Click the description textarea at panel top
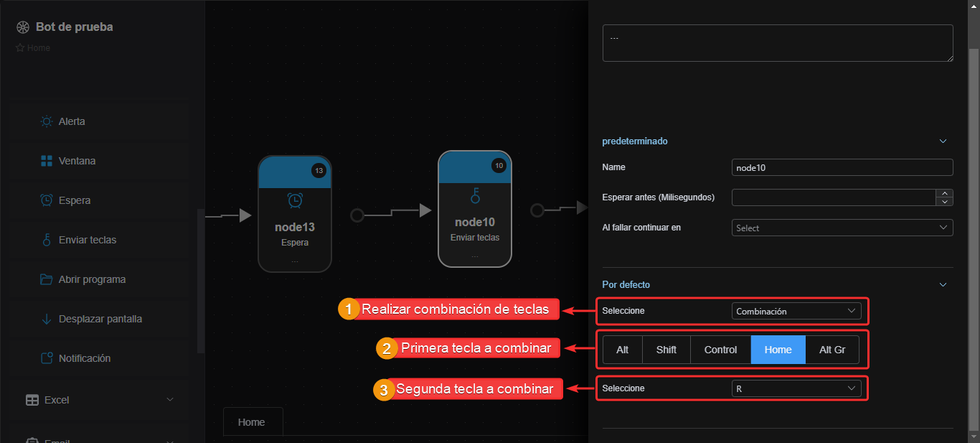This screenshot has height=443, width=980. [778, 43]
